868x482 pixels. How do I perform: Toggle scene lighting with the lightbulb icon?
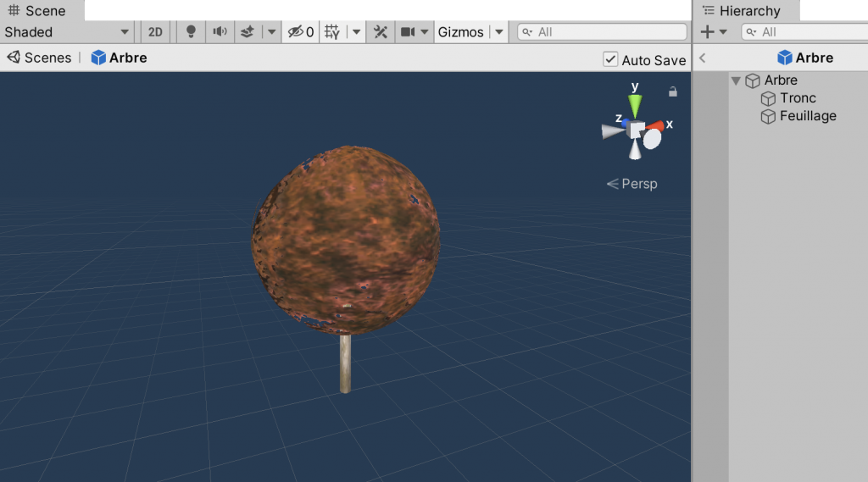coord(191,32)
